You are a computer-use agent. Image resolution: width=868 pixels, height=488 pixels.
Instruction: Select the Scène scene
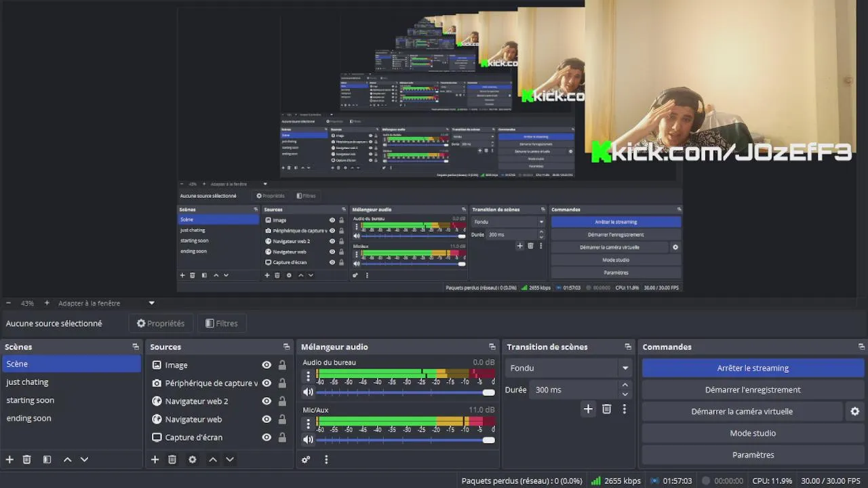pyautogui.click(x=71, y=364)
